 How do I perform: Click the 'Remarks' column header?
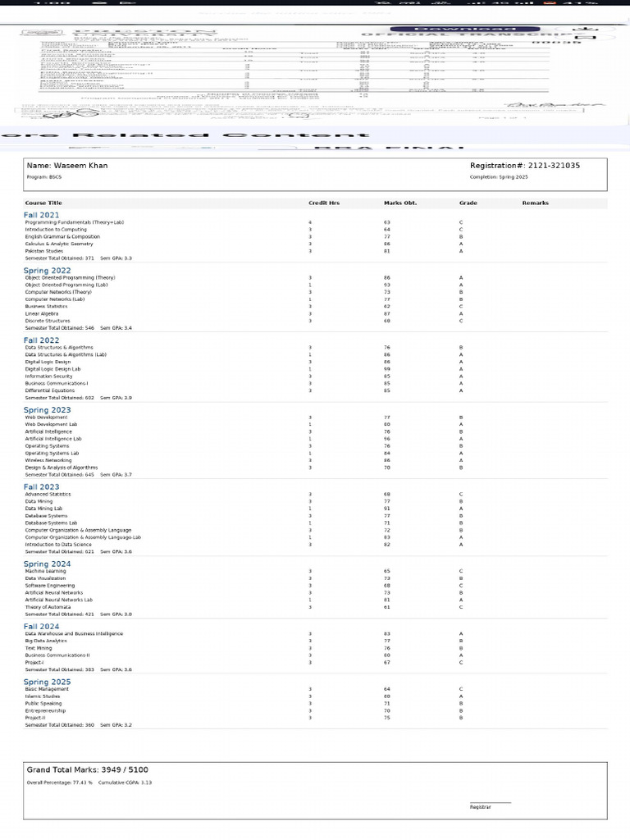[x=535, y=203]
